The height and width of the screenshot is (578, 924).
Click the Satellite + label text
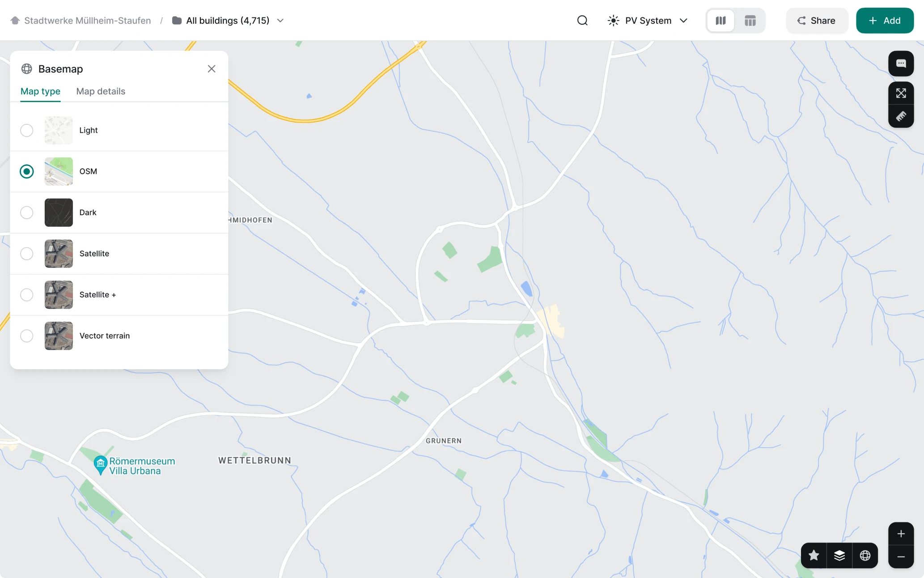tap(97, 295)
